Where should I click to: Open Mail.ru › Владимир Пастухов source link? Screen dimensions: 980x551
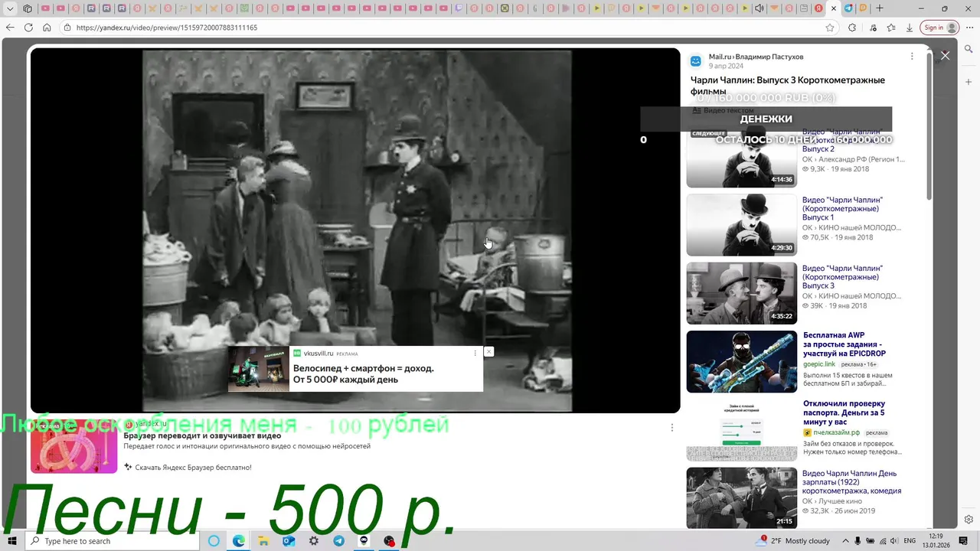click(756, 57)
